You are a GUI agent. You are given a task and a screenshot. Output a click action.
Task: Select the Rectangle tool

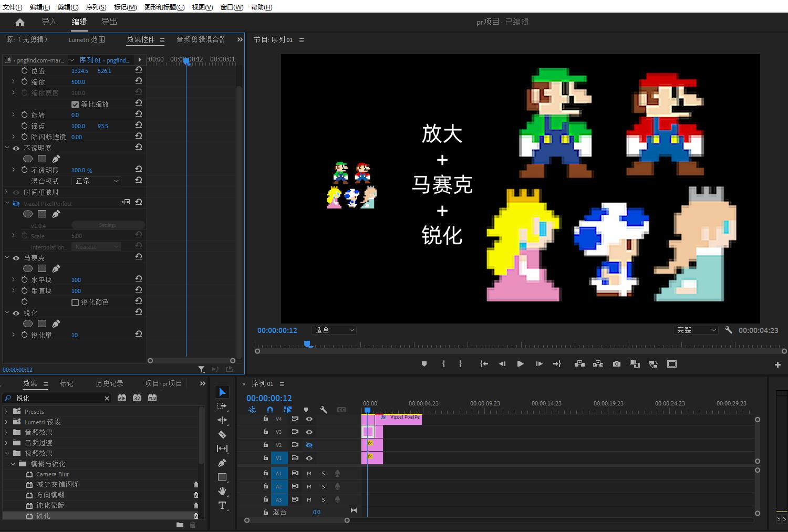tap(222, 477)
